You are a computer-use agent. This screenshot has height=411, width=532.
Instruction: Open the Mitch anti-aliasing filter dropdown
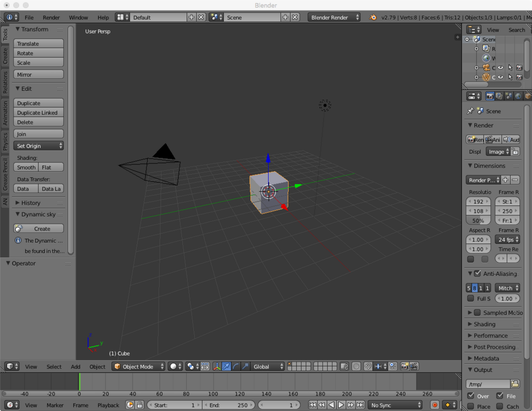tap(508, 288)
